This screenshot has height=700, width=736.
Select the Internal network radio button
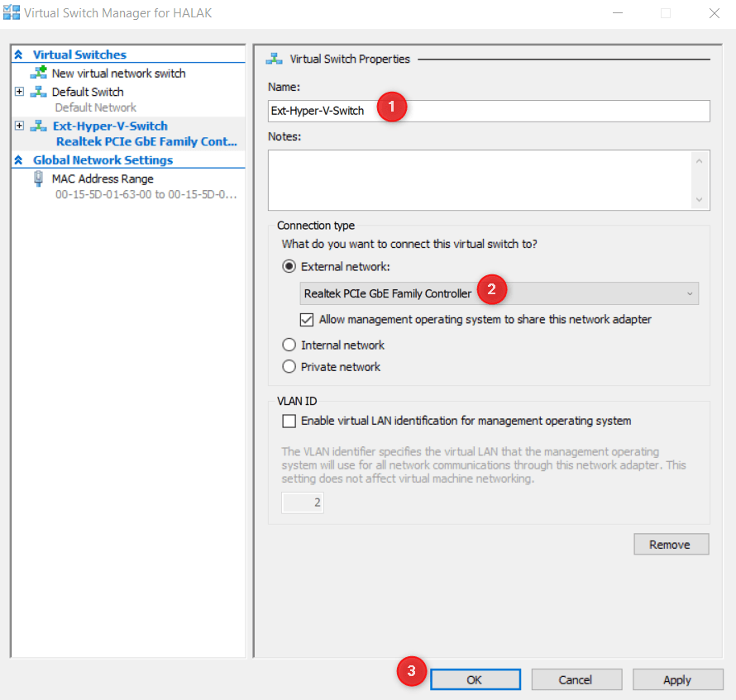coord(289,345)
